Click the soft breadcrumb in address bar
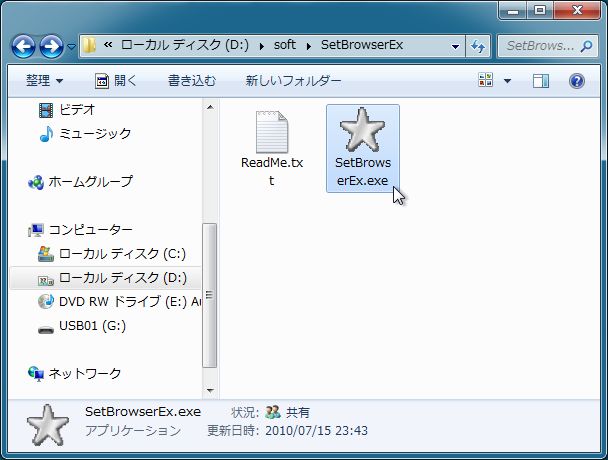This screenshot has width=608, height=460. point(285,45)
